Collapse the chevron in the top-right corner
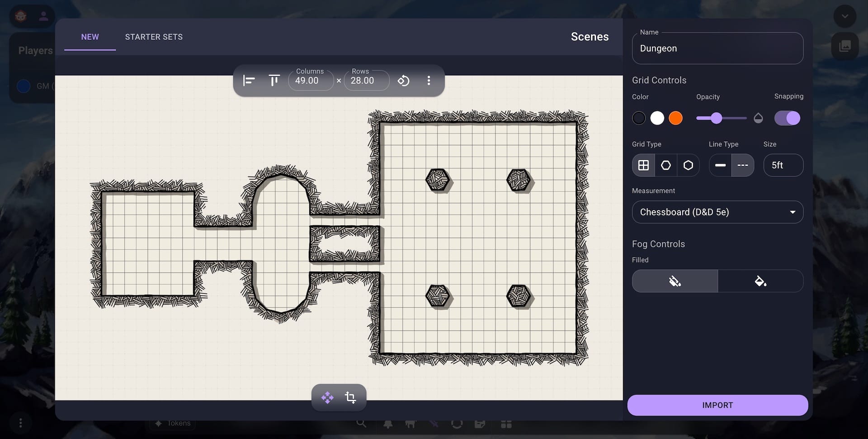This screenshot has width=868, height=439. 844,16
